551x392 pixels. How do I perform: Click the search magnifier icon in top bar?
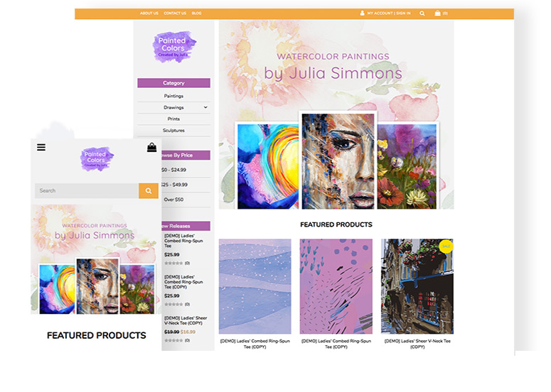coord(422,13)
